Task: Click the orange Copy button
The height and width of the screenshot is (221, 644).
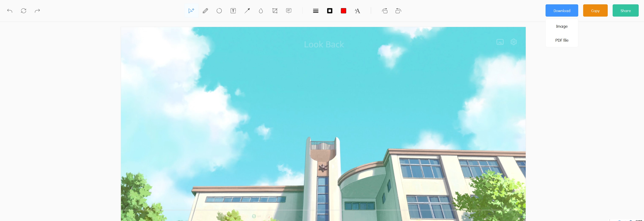Action: (595, 11)
